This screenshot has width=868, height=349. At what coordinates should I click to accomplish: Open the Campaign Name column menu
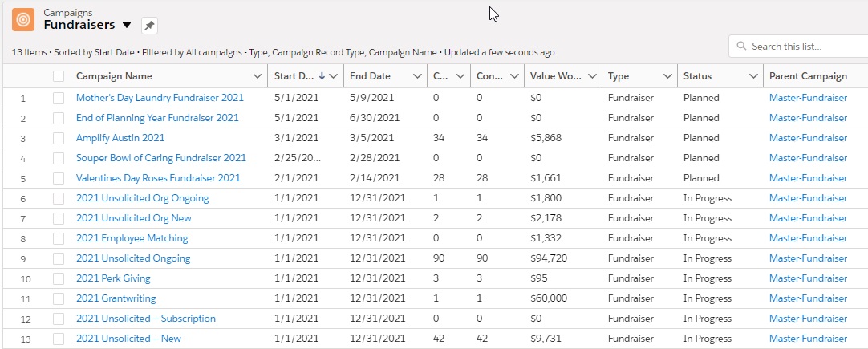click(257, 76)
